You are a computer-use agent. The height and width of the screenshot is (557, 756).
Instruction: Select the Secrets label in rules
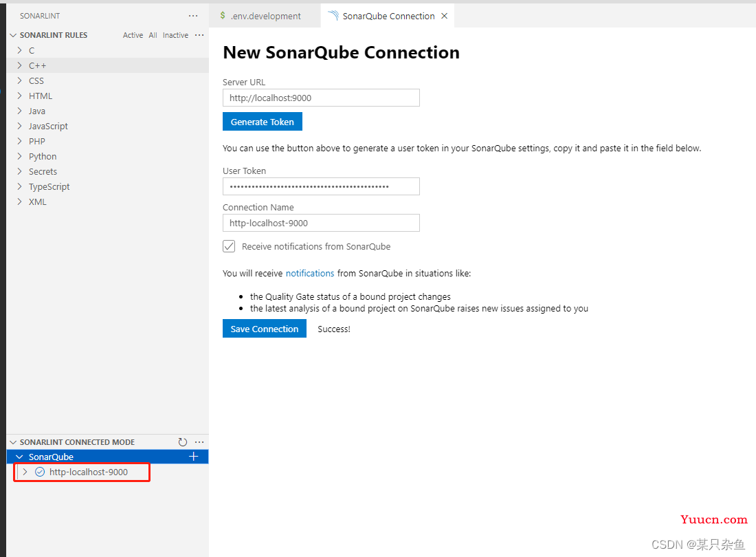[x=43, y=171]
